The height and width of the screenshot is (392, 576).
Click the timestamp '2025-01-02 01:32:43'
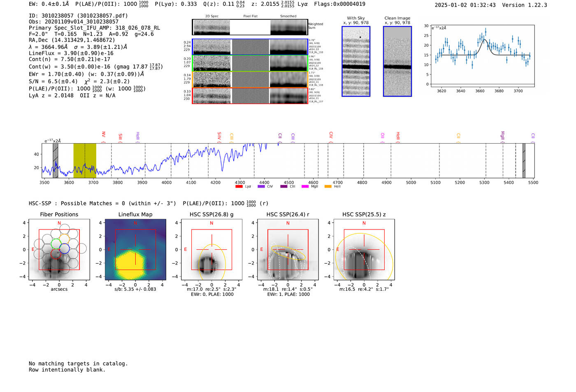pyautogui.click(x=465, y=5)
